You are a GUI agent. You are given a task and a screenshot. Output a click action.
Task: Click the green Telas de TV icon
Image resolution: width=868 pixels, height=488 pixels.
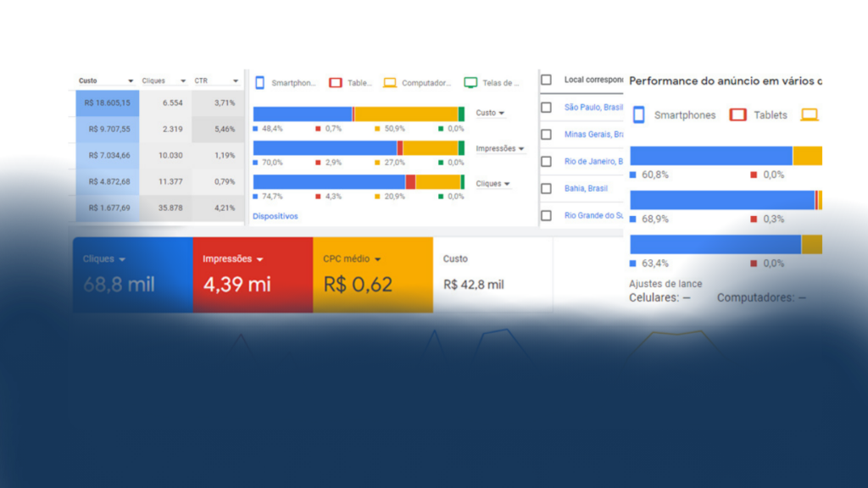coord(470,83)
